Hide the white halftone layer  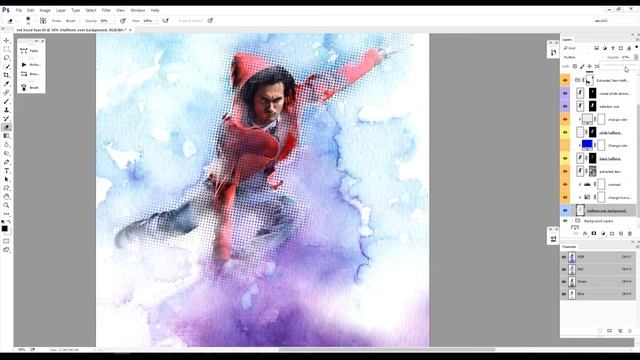(565, 132)
